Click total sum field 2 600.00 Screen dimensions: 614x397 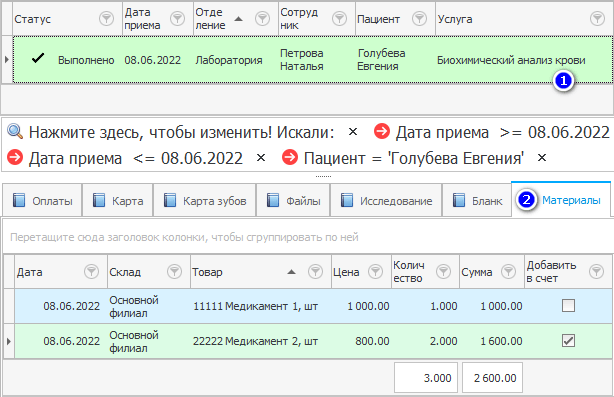click(492, 378)
